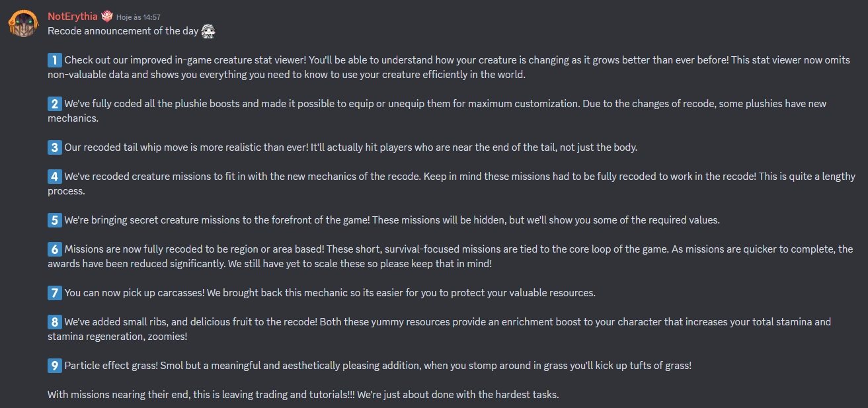
Task: Click the tail whip move paragraph
Action: click(342, 147)
